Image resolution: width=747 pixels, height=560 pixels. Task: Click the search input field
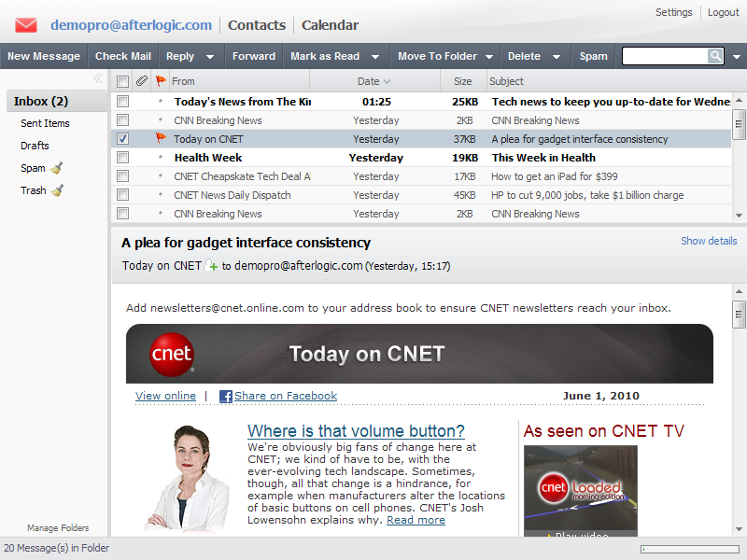665,56
